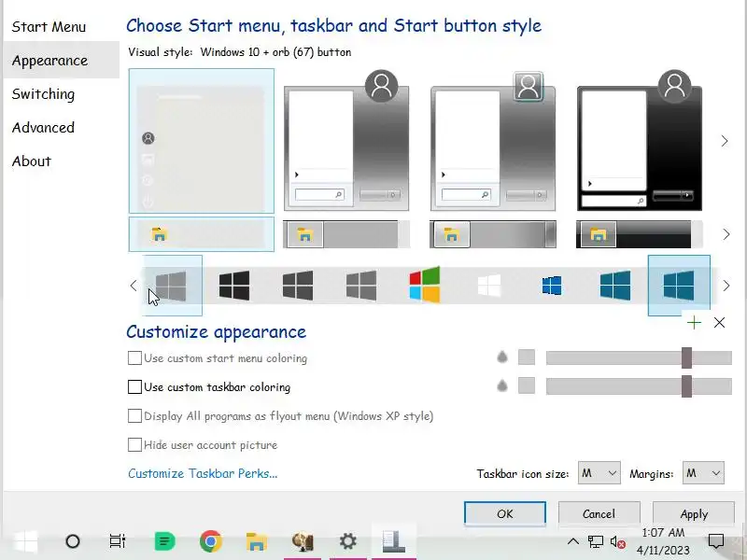747x560 pixels.
Task: Show more start menu styles with right arrow
Action: pos(725,141)
